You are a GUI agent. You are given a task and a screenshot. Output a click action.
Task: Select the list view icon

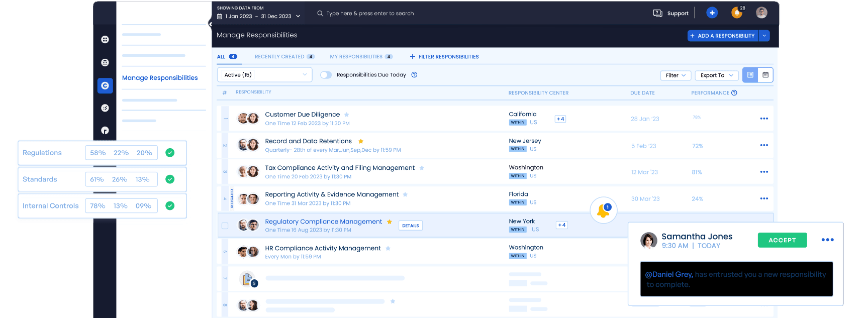point(750,75)
